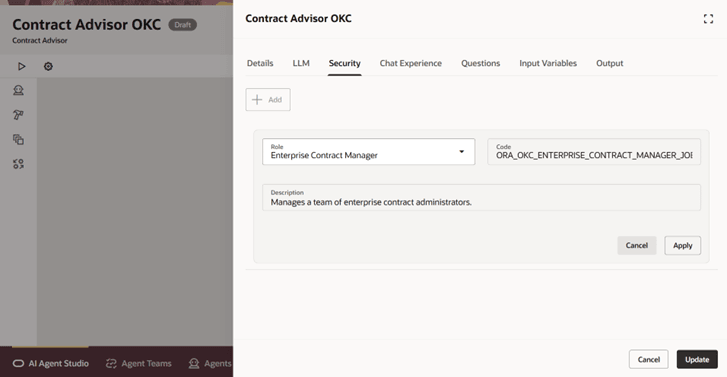
Task: Click the Code field
Action: pos(594,152)
